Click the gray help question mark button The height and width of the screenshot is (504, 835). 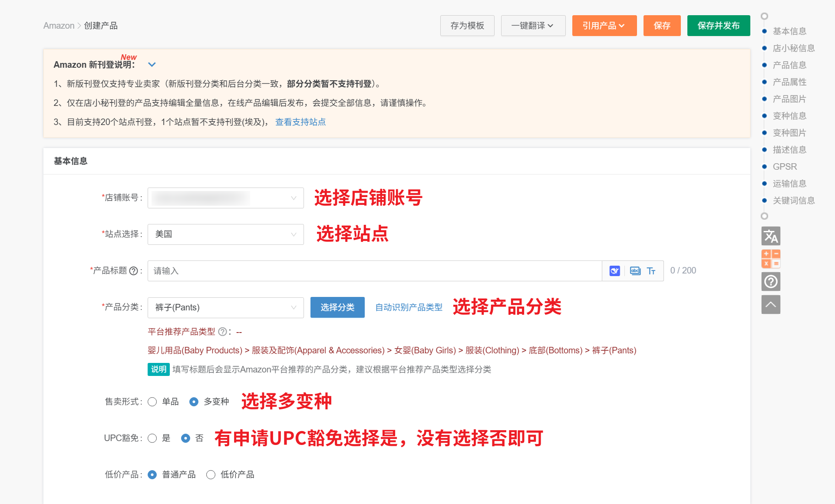pyautogui.click(x=771, y=282)
